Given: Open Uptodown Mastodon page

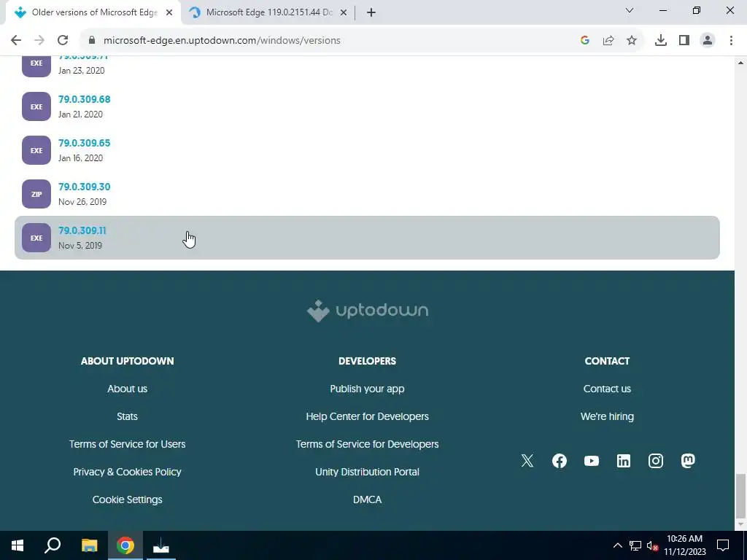Looking at the screenshot, I should (x=688, y=461).
